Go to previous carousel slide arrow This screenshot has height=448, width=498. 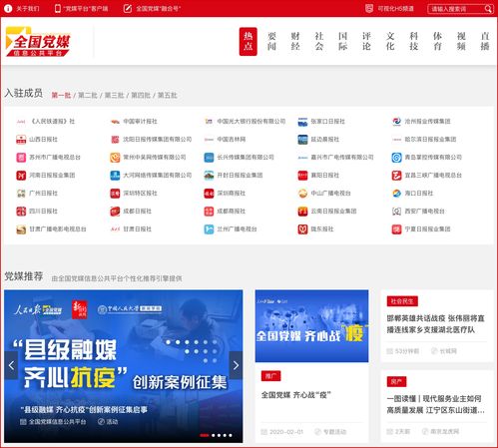tap(11, 365)
